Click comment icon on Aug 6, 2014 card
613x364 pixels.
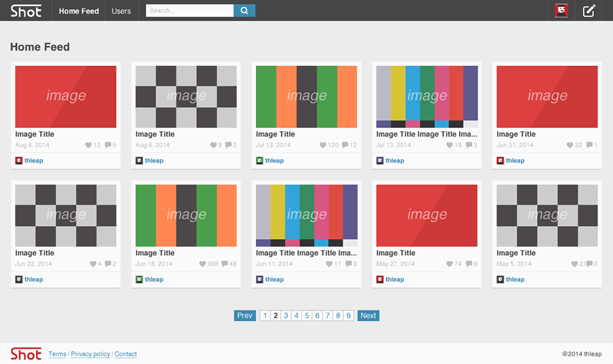coord(228,145)
